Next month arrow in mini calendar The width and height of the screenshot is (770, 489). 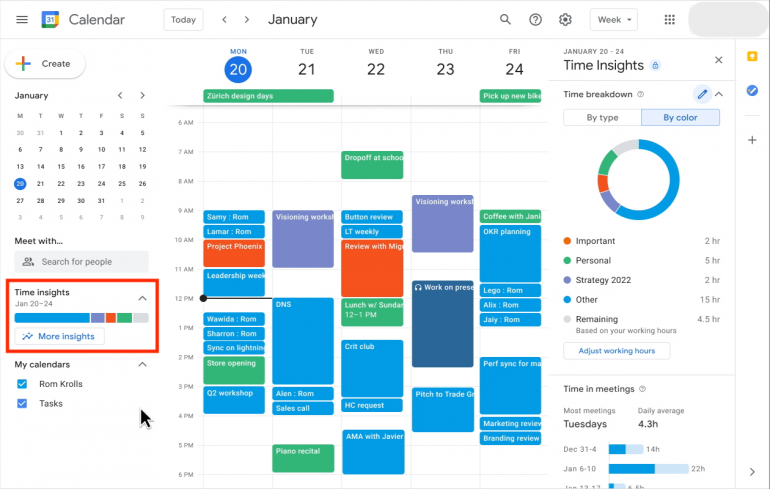(x=142, y=95)
